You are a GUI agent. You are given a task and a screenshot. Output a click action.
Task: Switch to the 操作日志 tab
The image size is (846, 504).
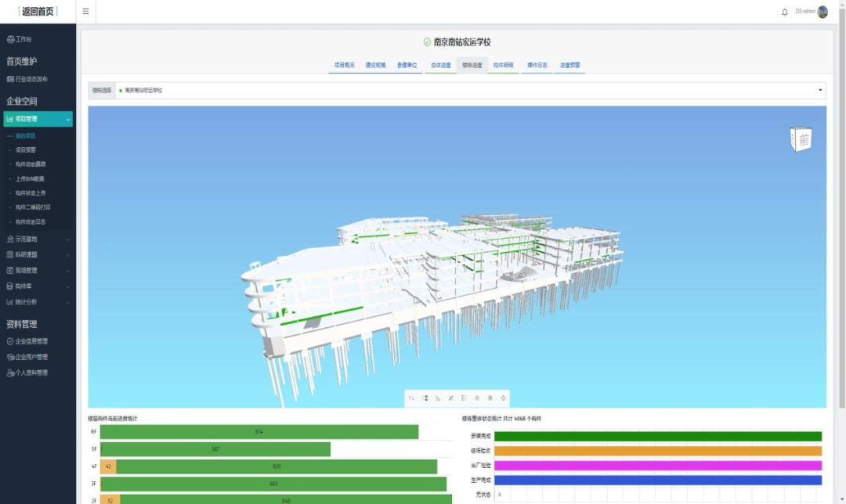(x=537, y=65)
